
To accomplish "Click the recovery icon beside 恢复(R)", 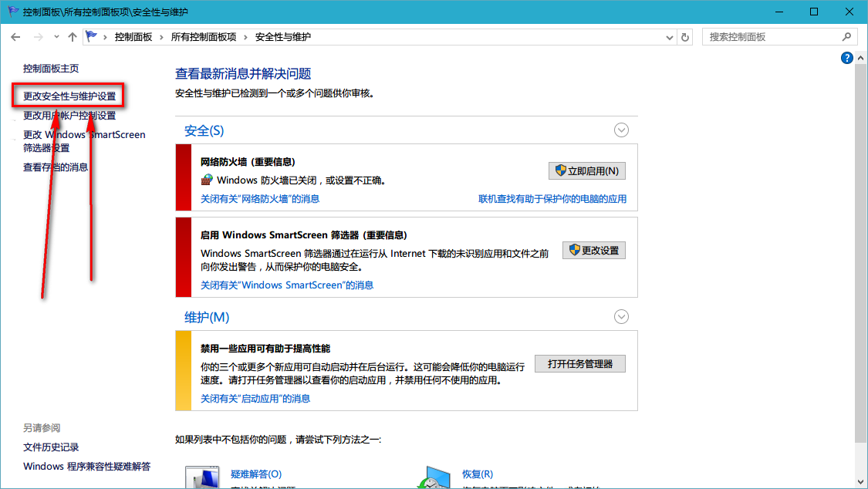I will pyautogui.click(x=434, y=478).
